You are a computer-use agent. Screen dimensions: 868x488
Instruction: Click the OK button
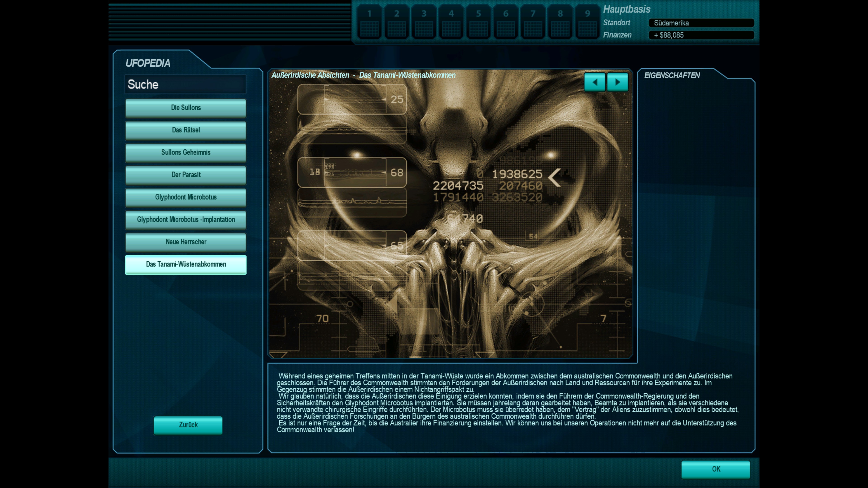tap(716, 469)
